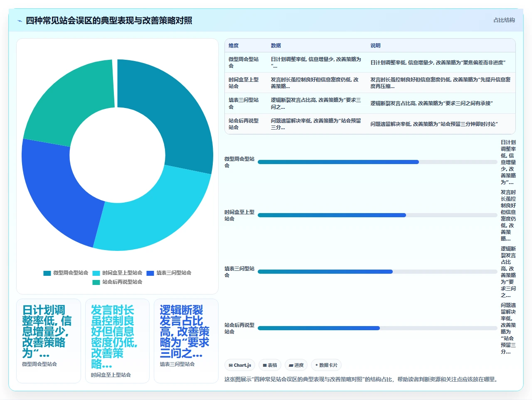The image size is (532, 400).
Task: Click the title icon beside the dashboard heading
Action: coord(20,21)
